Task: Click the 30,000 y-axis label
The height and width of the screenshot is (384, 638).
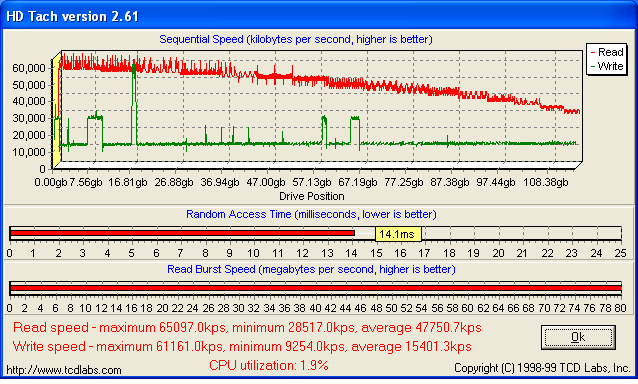Action: pyautogui.click(x=29, y=118)
